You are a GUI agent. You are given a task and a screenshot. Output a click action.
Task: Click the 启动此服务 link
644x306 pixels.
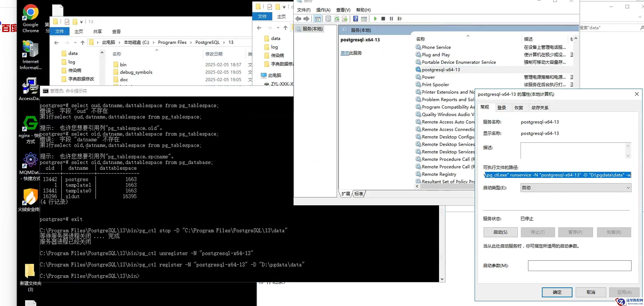coord(345,53)
